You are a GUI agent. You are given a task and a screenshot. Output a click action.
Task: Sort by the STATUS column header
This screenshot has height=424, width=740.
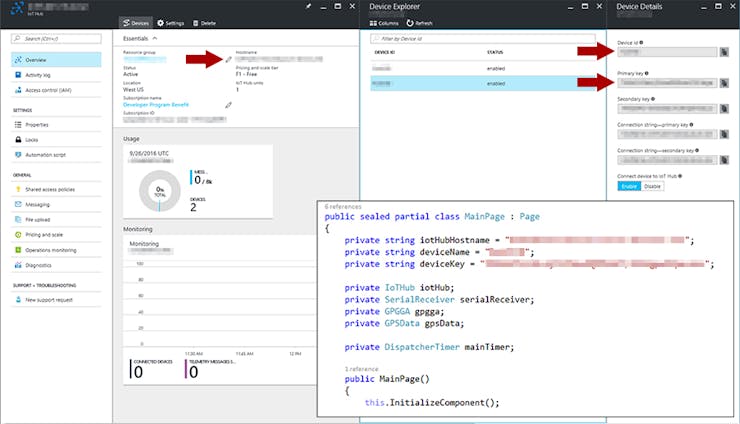pos(495,52)
